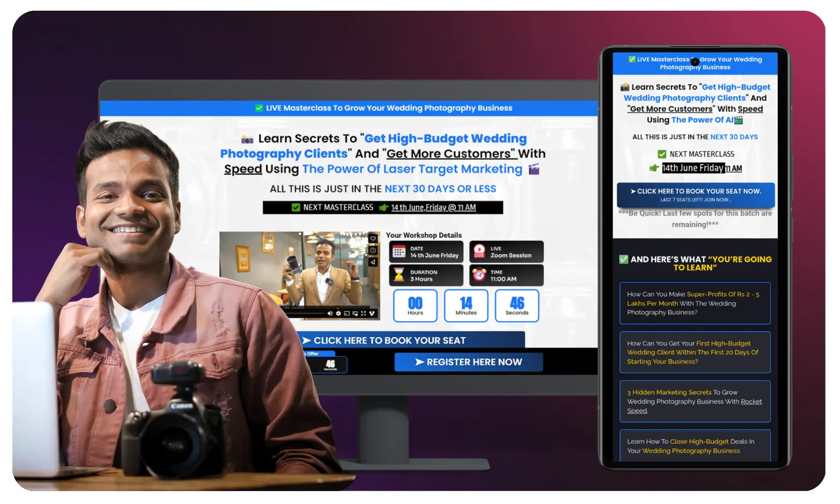The width and height of the screenshot is (840, 504).
Task: Enable picture-in-picture on the video
Action: tap(355, 313)
